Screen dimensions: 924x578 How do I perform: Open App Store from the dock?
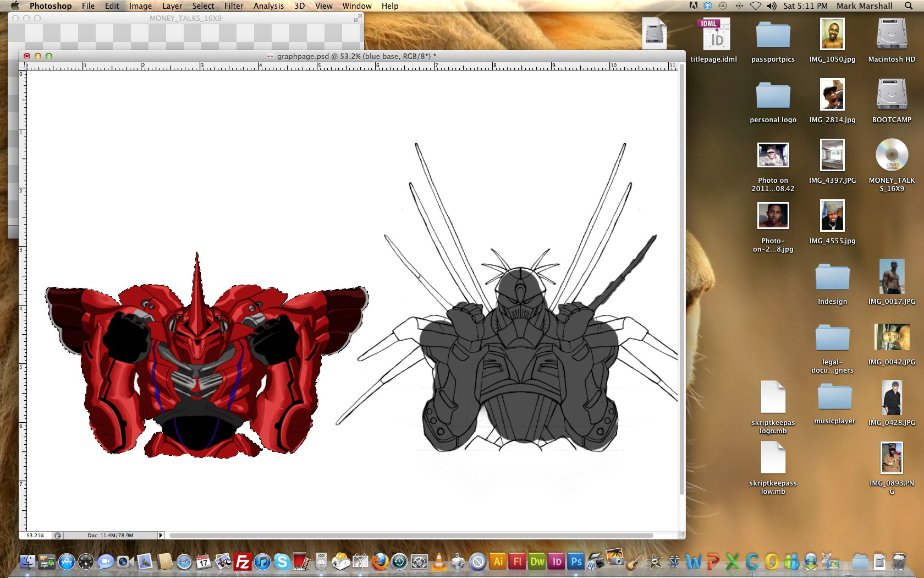click(67, 561)
